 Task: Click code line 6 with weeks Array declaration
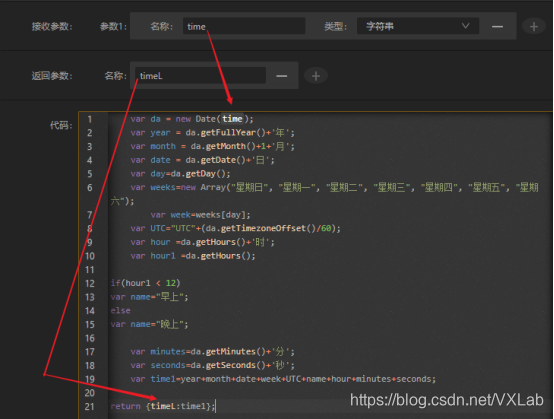pyautogui.click(x=324, y=194)
